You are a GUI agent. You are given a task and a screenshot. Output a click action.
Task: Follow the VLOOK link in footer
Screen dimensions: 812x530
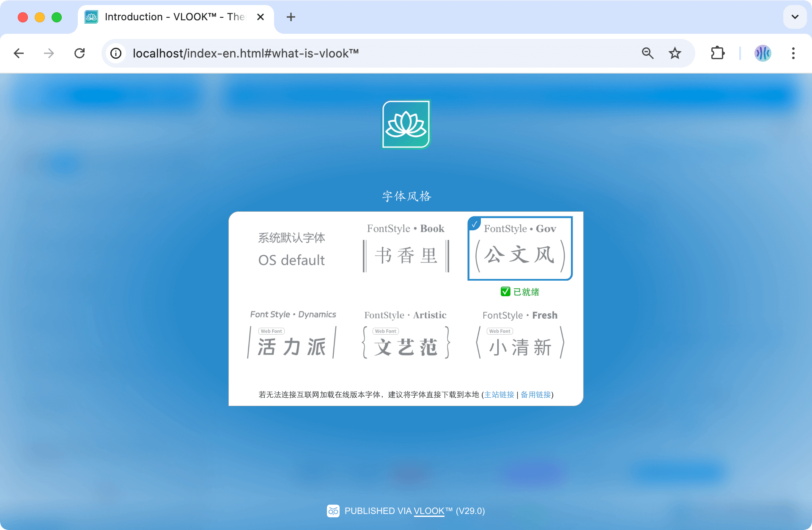click(429, 511)
